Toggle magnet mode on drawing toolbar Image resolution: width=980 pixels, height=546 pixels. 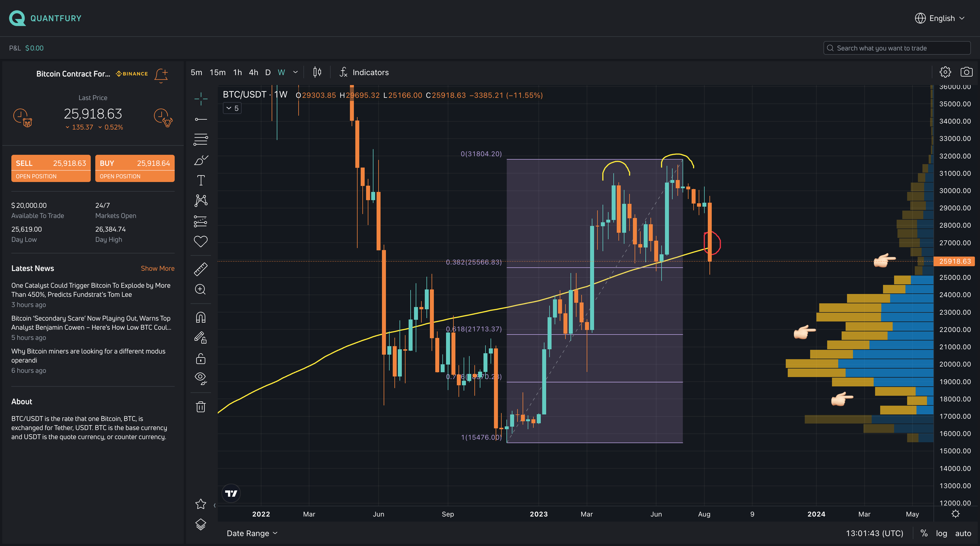click(x=200, y=318)
